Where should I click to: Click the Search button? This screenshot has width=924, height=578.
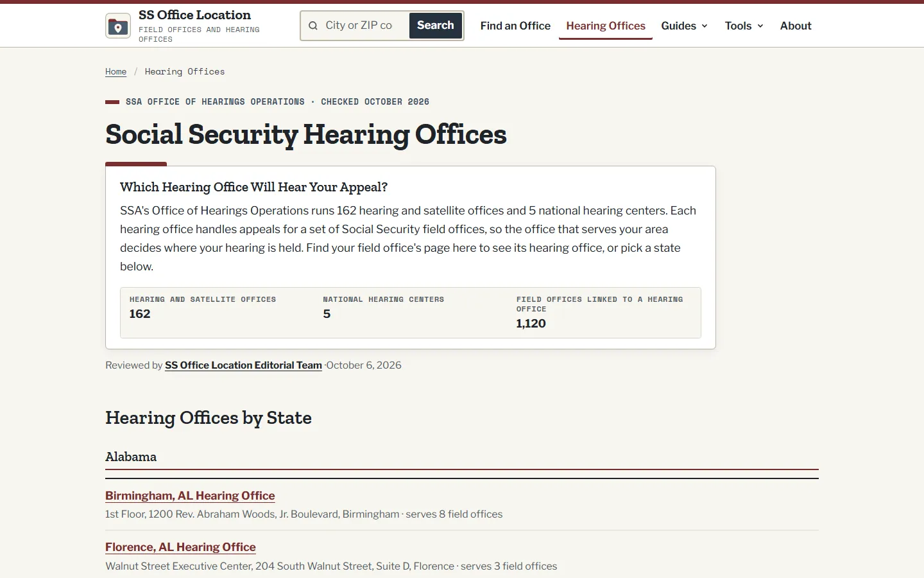[436, 26]
